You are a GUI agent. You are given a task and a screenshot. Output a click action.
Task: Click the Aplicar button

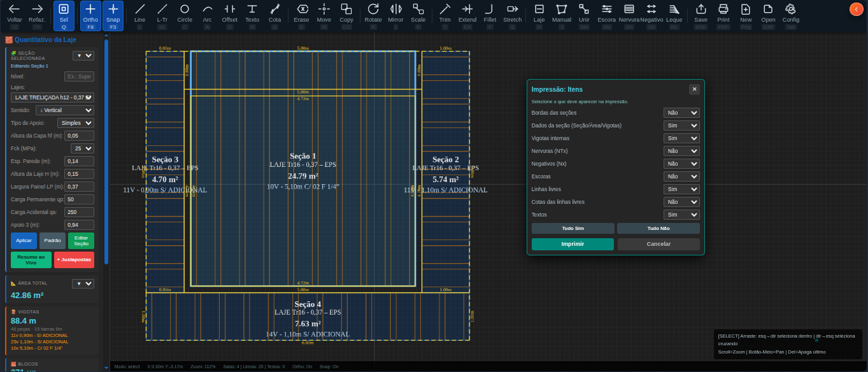click(24, 241)
